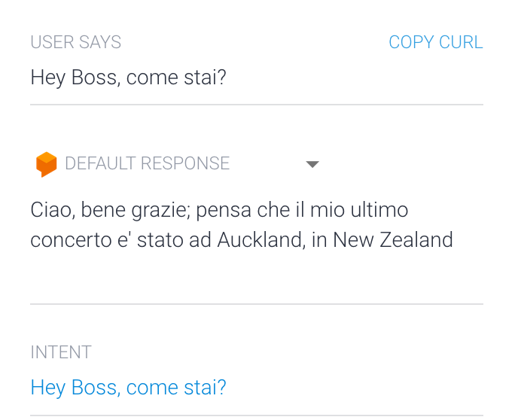Click "New Zealand" in the response text
518x420 pixels.
[x=393, y=239]
